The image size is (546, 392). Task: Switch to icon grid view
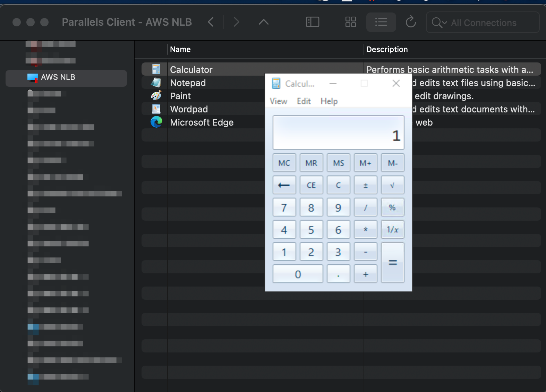[x=350, y=22]
